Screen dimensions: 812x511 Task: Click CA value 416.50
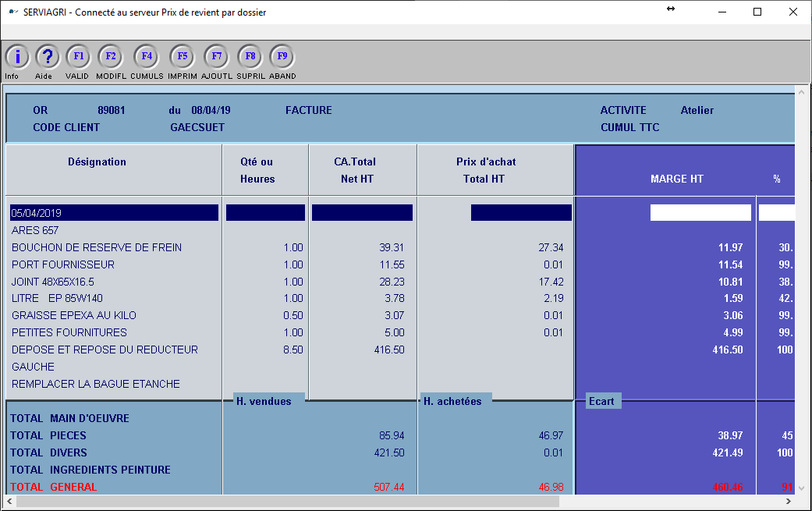[389, 350]
